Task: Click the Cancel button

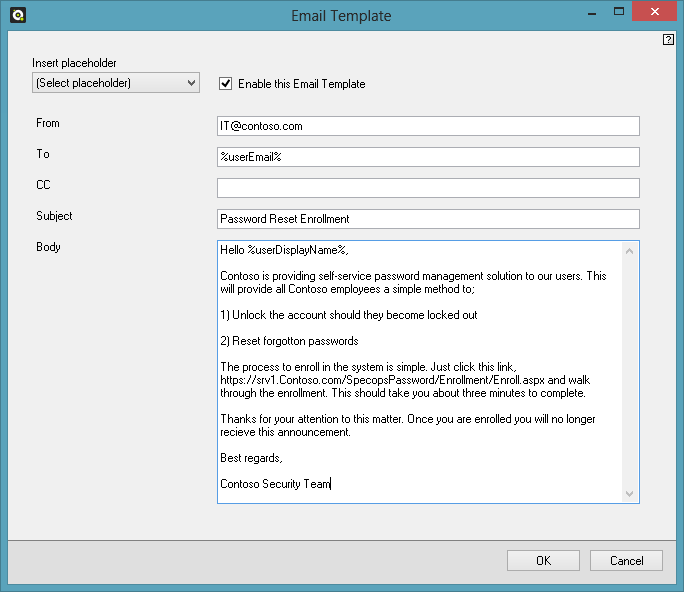Action: pos(626,561)
